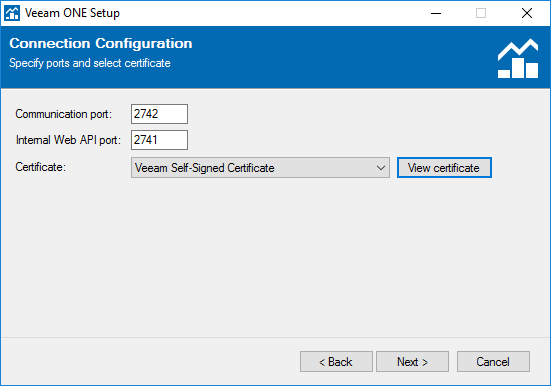Viewport: 551px width, 386px height.
Task: Click the Veeam ONE title bar icon
Action: click(12, 13)
